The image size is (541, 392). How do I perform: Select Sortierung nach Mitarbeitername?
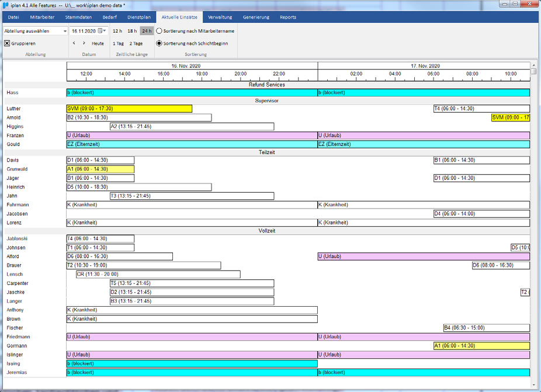159,31
